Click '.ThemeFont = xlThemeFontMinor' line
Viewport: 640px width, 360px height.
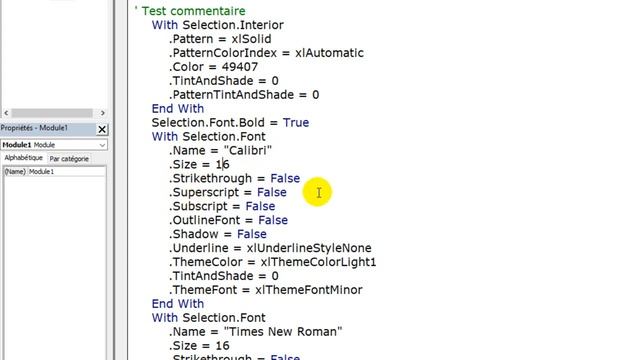click(266, 290)
